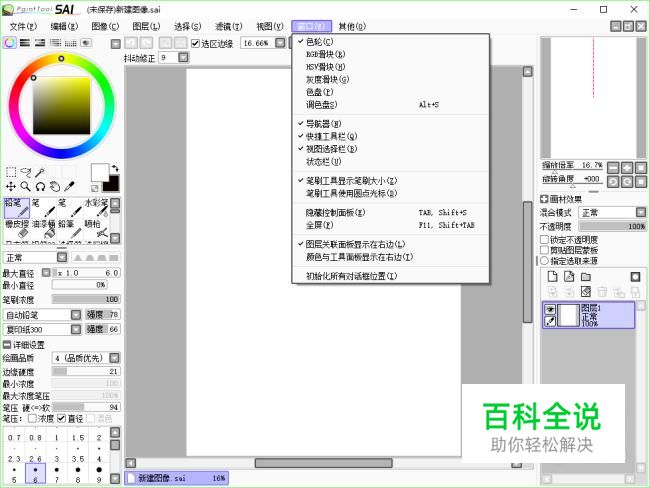Select brush size preset 0.7

tap(14, 435)
